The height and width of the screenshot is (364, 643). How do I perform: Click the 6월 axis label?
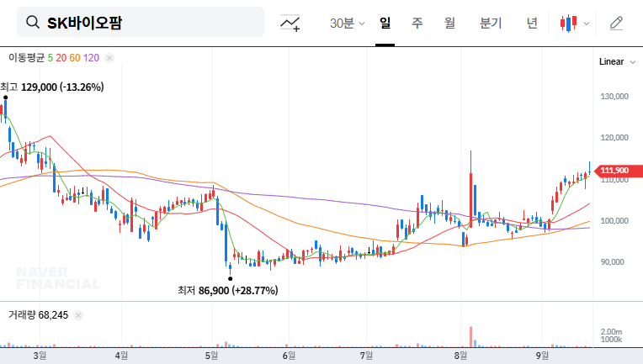(x=289, y=356)
